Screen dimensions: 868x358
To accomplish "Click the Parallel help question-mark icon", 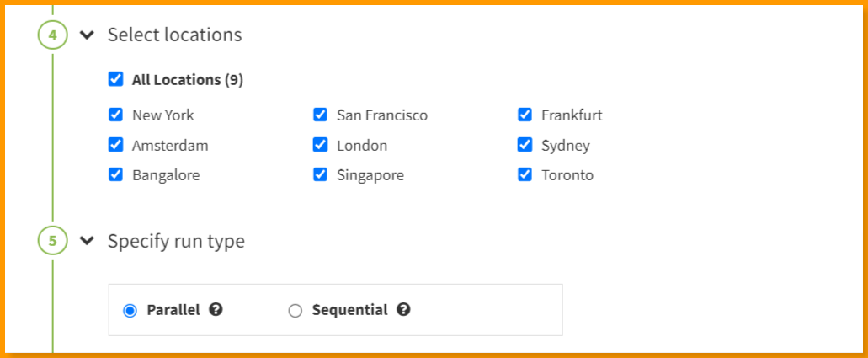I will 216,310.
